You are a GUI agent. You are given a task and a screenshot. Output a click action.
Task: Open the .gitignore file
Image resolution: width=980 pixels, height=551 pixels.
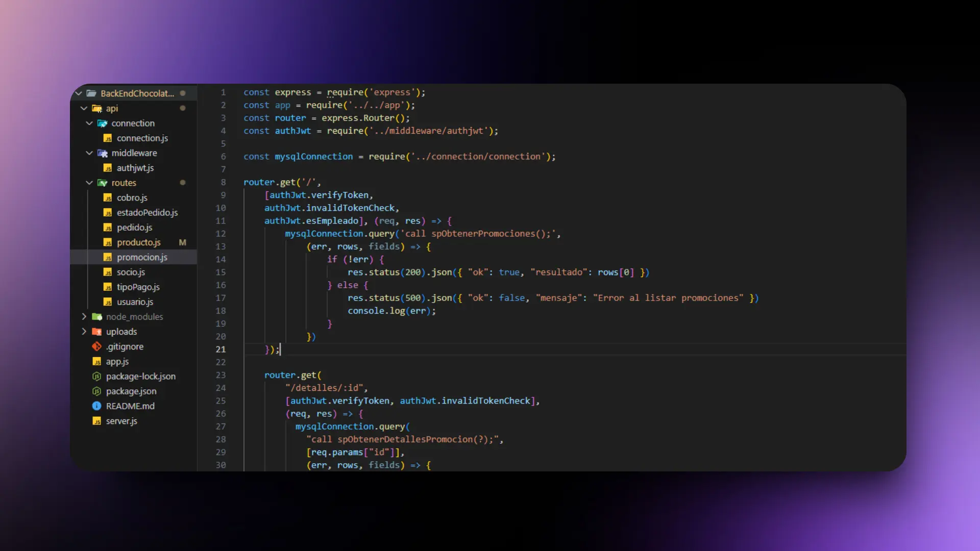pos(125,346)
